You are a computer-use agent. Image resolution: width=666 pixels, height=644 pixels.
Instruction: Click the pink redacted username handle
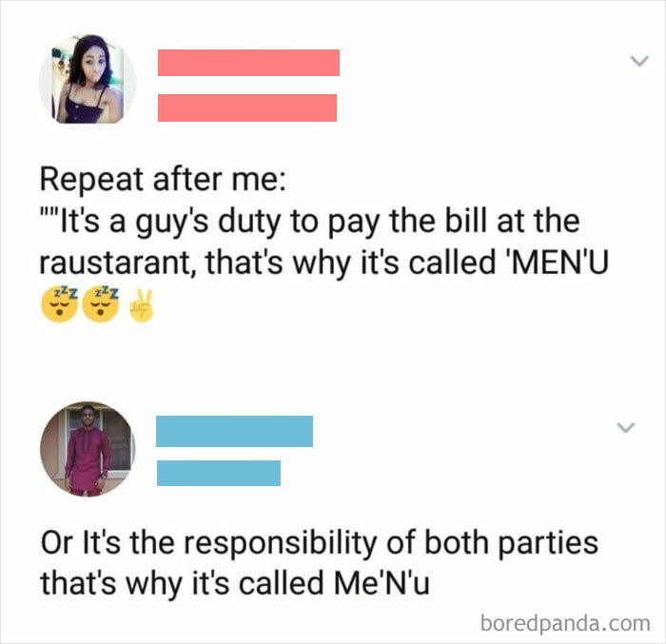247,107
